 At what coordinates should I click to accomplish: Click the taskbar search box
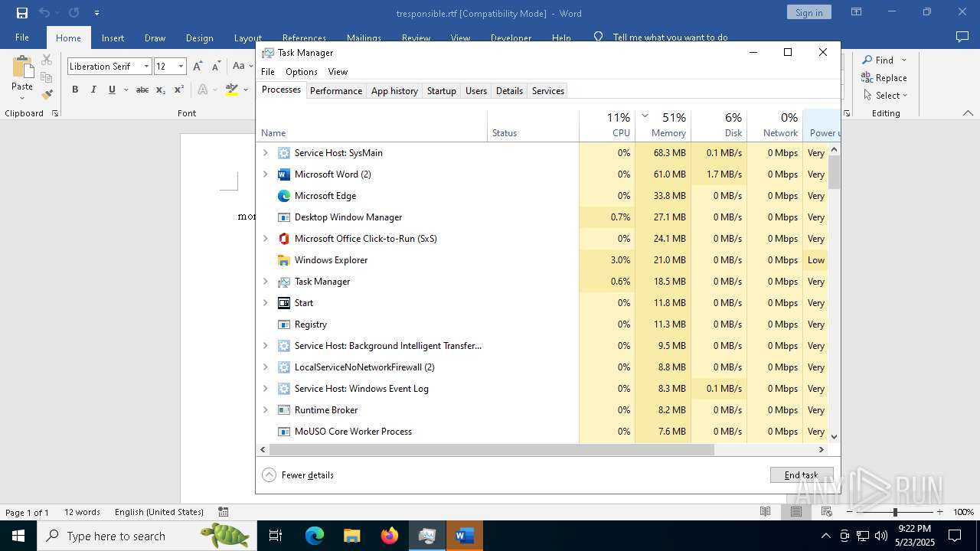[147, 536]
